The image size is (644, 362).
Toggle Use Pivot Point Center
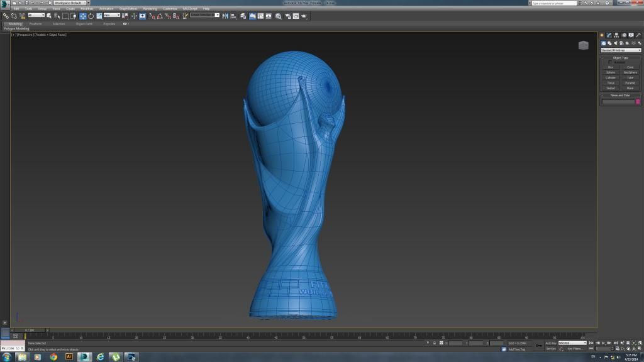125,16
